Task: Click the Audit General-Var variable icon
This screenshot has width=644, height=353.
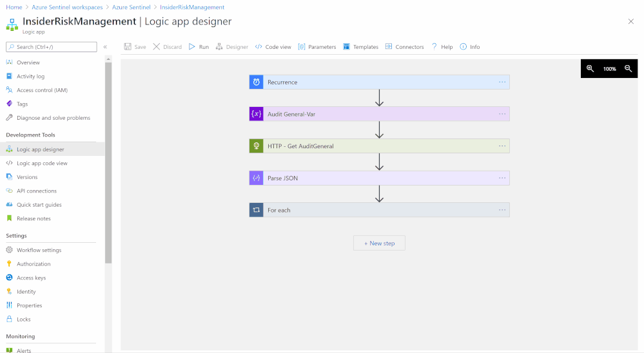Action: (257, 114)
